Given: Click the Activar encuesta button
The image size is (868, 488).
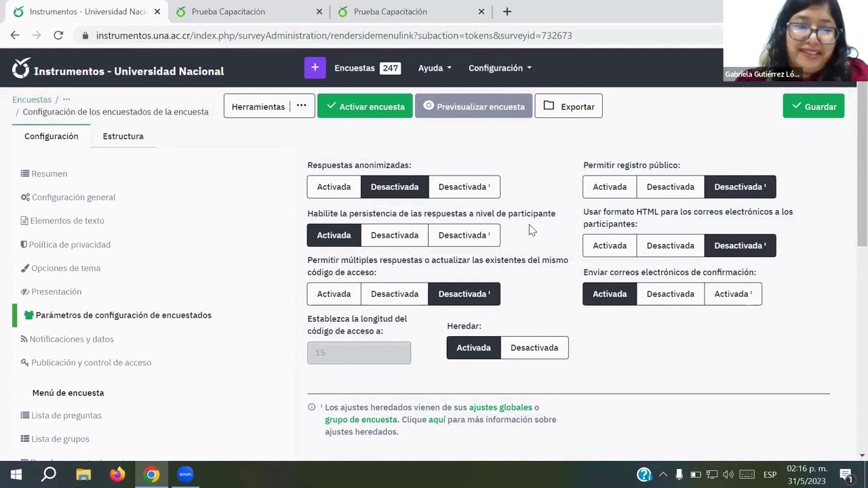Looking at the screenshot, I should [x=365, y=106].
